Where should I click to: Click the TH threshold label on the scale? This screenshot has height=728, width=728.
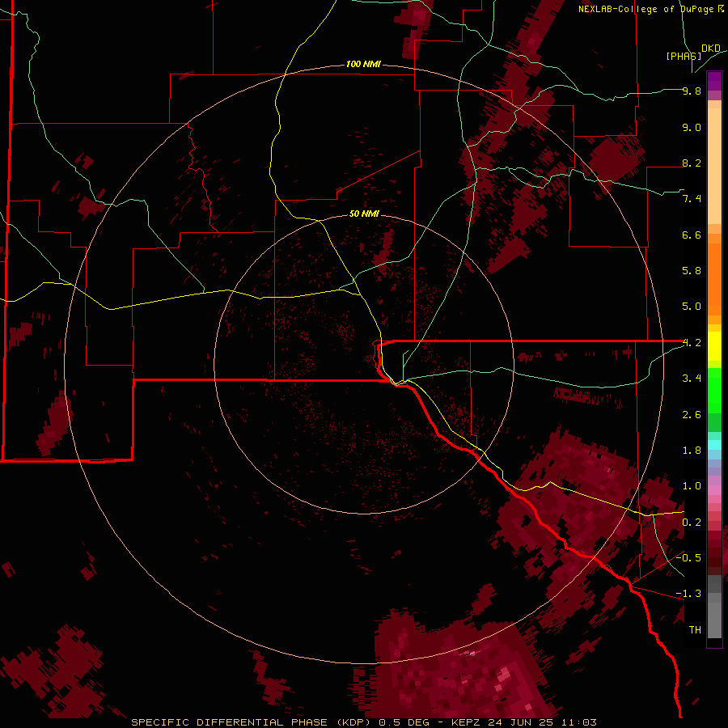coord(695,630)
